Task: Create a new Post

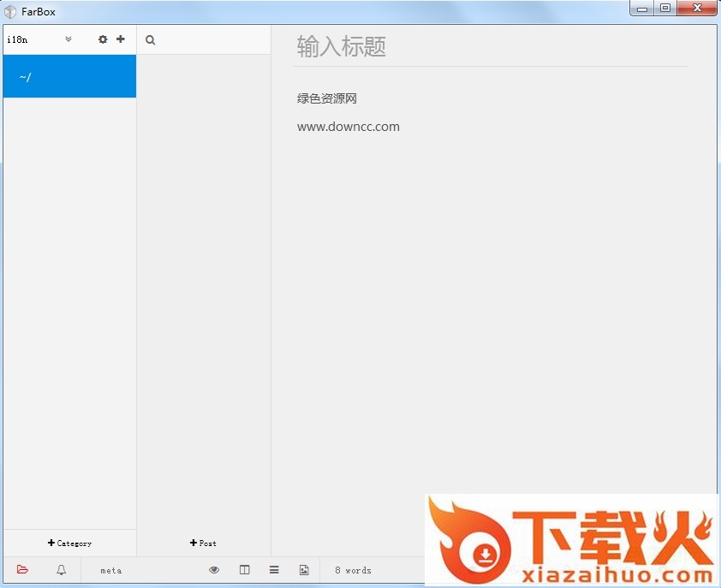Action: click(x=203, y=543)
